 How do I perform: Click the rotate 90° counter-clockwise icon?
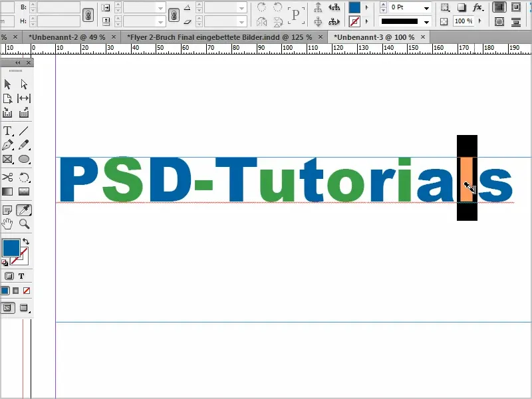(277, 7)
